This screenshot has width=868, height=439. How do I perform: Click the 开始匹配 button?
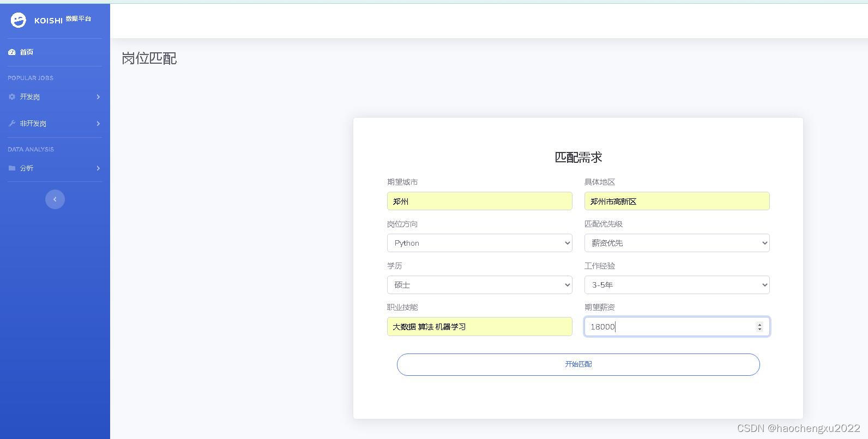tap(578, 364)
